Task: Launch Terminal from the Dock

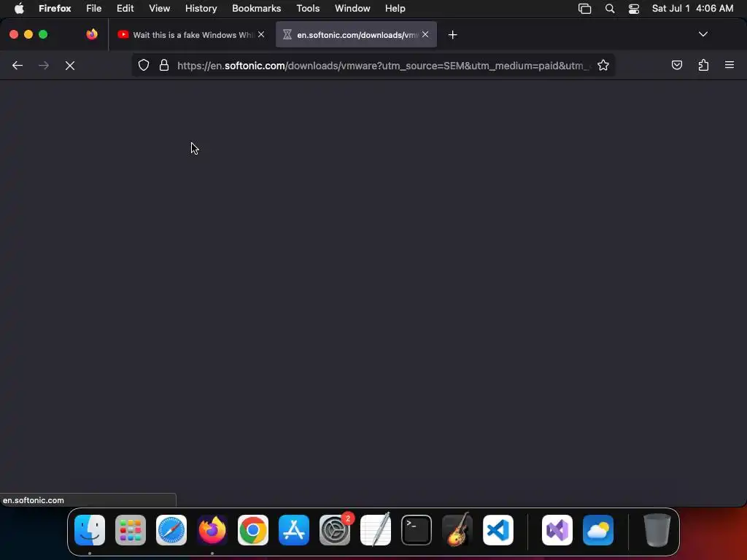Action: (417, 530)
